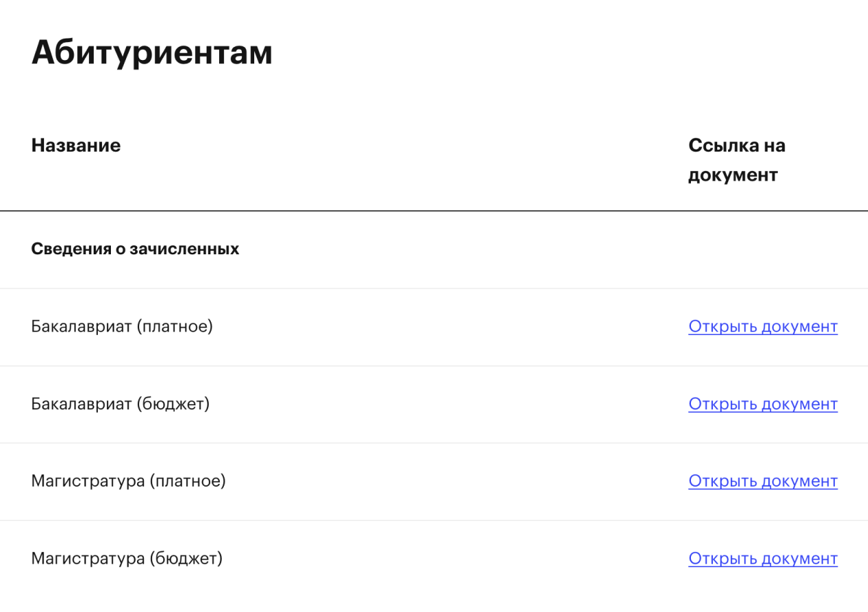The height and width of the screenshot is (612, 868).
Task: Click word документ in the Магистратура (бюджет) link
Action: pyautogui.click(x=800, y=558)
